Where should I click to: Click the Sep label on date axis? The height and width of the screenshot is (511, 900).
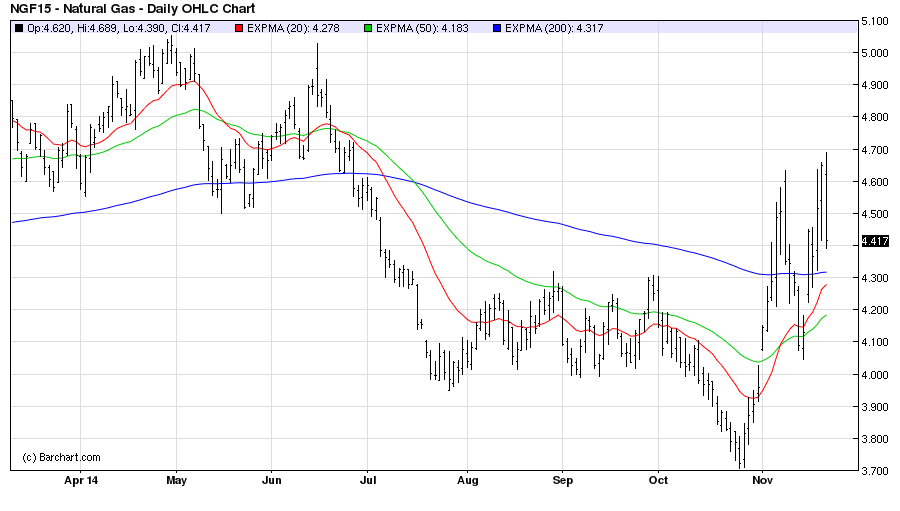[x=562, y=481]
